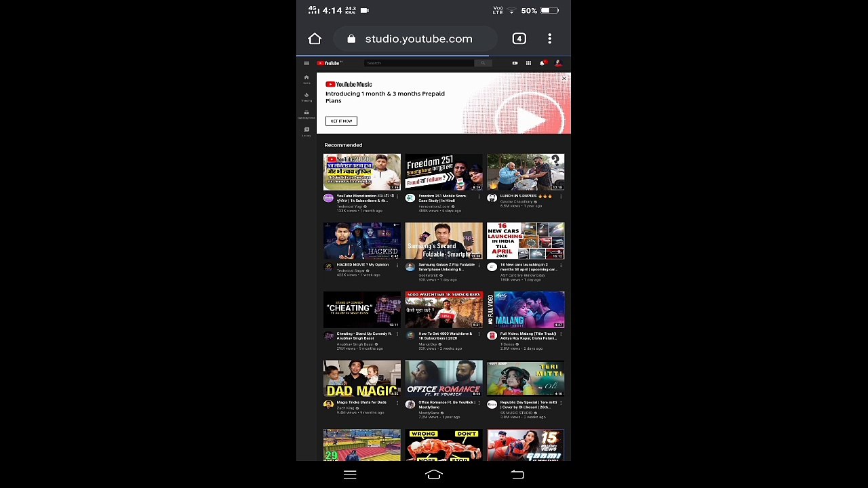Open the browser three-dot overflow menu

[x=549, y=39]
